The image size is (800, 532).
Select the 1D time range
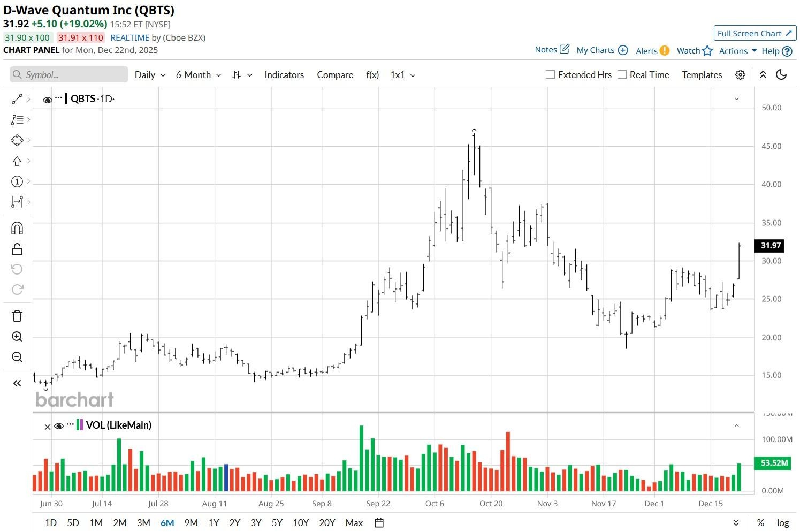click(51, 523)
